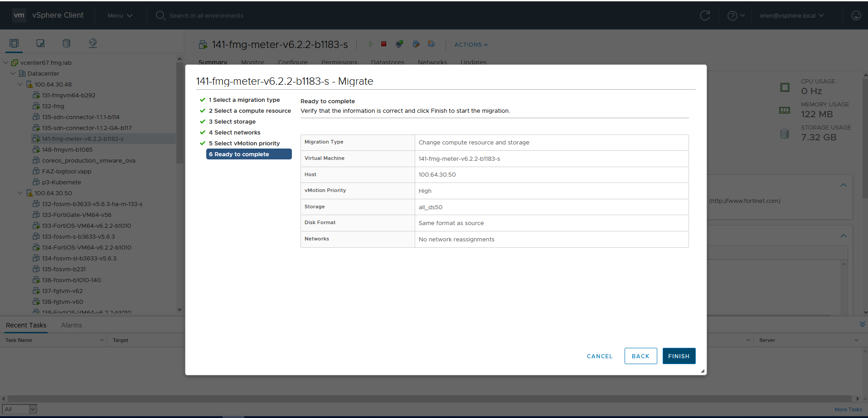Open the Storage inventory view icon
868x418 pixels.
[66, 43]
